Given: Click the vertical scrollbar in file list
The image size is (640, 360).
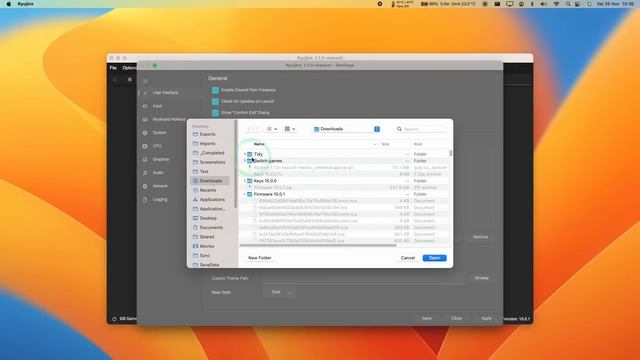Looking at the screenshot, I should (451, 153).
